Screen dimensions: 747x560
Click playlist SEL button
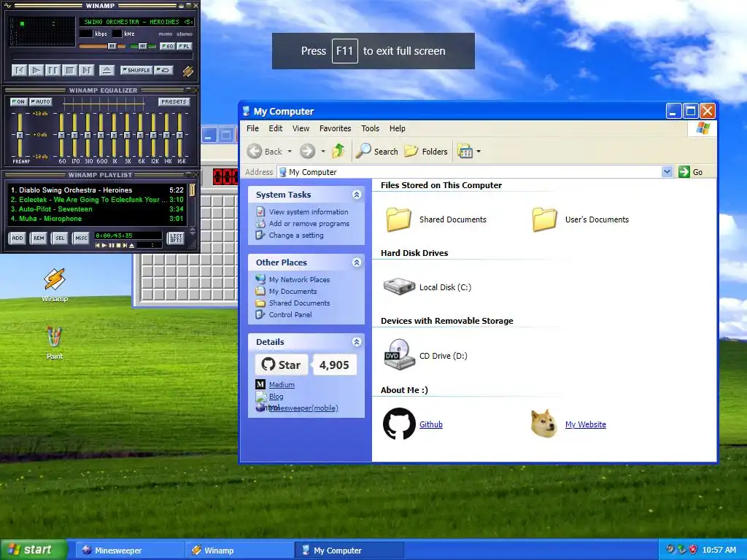(60, 238)
